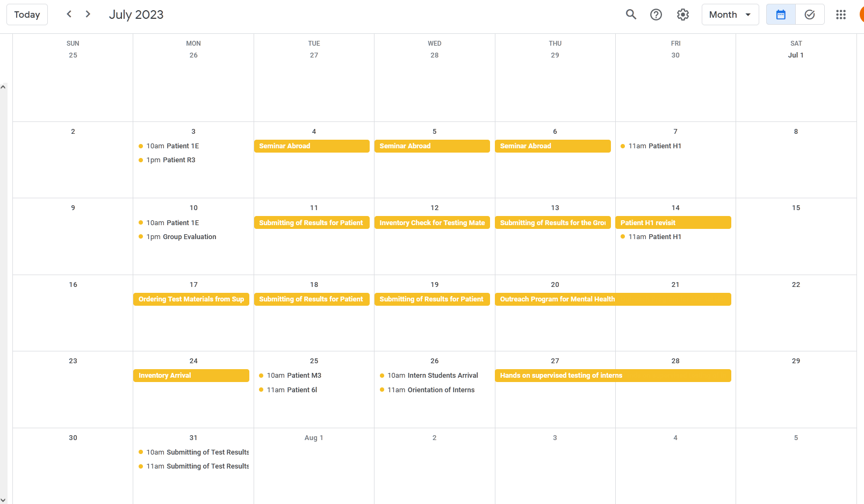The image size is (864, 504).
Task: Open the Month view dropdown
Action: [x=730, y=15]
